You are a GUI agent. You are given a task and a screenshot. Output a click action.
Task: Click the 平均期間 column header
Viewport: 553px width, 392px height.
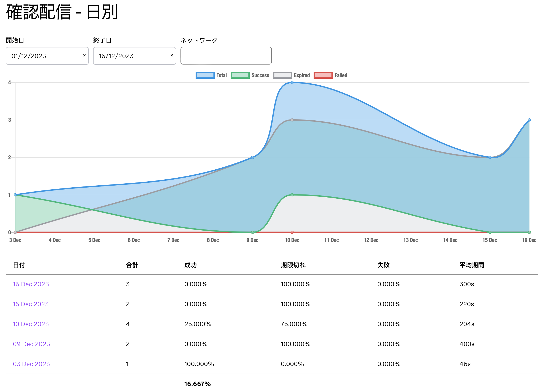point(471,265)
